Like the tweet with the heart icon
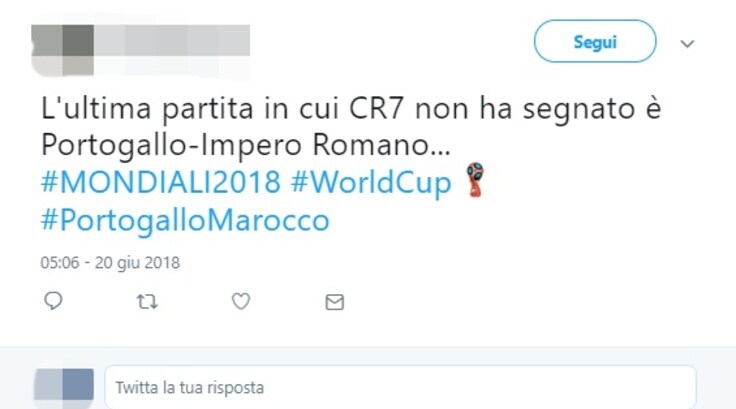 point(241,301)
